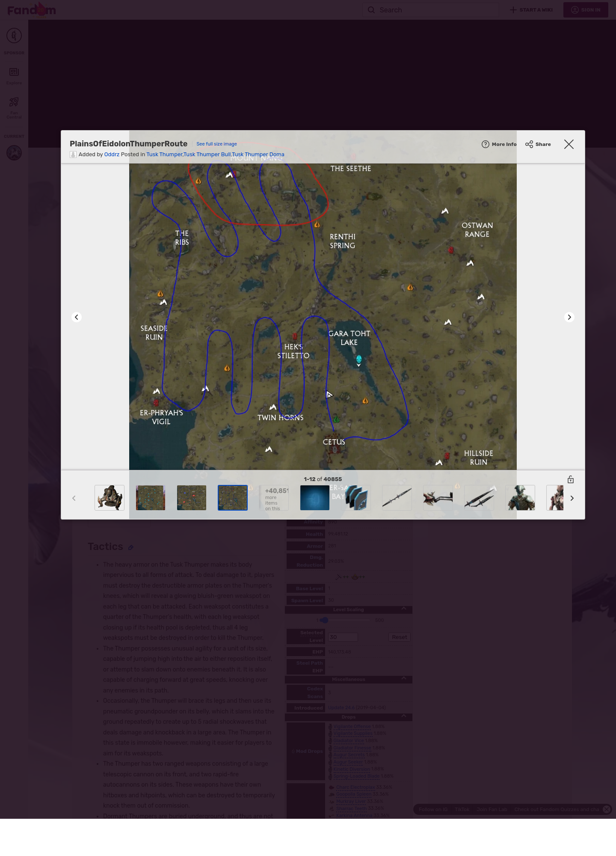The height and width of the screenshot is (856, 616).
Task: Click the Vigilante Offense mod icon
Action: [x=330, y=726]
